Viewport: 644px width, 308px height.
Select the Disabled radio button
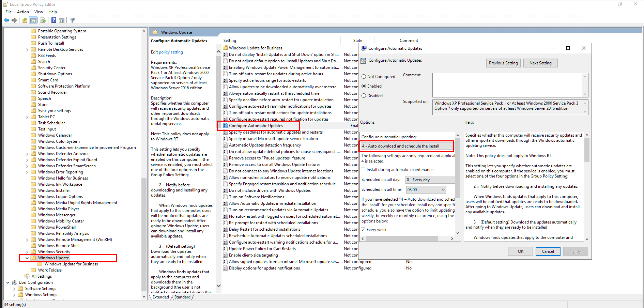[x=364, y=96]
